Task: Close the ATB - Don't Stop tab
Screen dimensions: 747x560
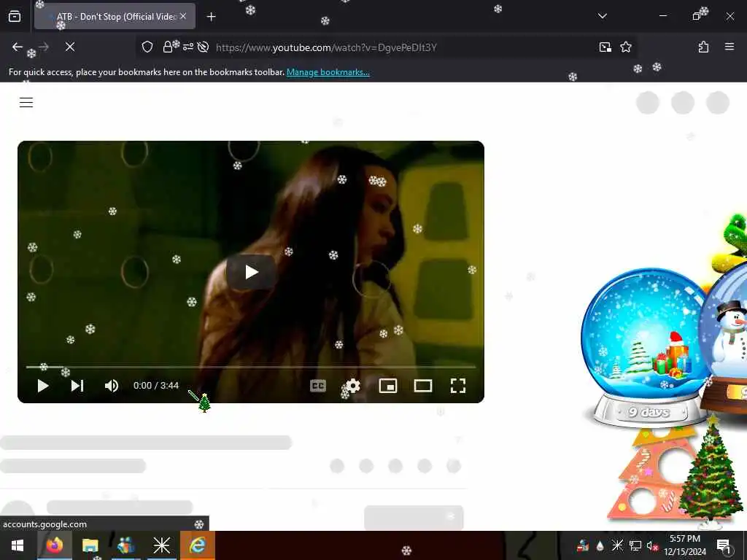Action: (183, 16)
